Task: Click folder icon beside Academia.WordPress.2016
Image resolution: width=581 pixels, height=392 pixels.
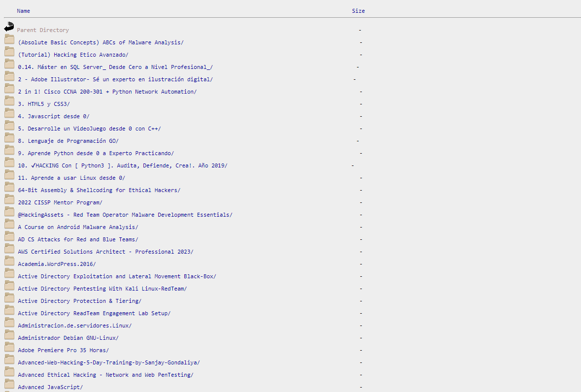Action: (9, 261)
